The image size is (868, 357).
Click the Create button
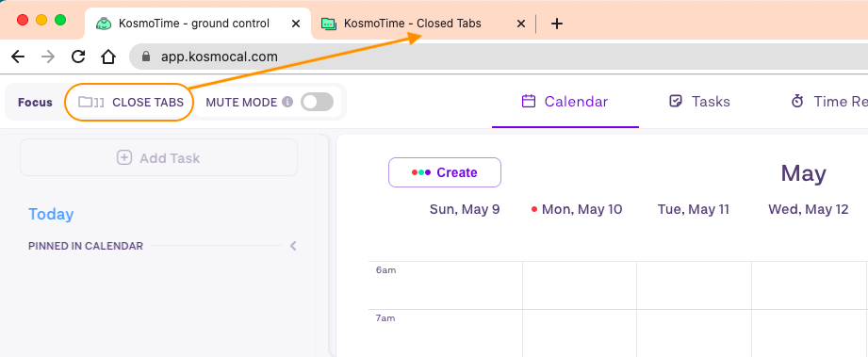coord(445,172)
